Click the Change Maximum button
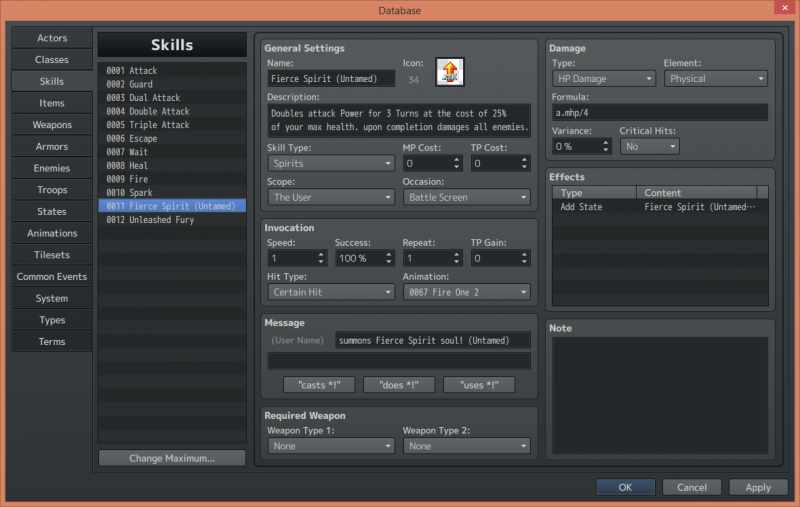 [x=172, y=458]
